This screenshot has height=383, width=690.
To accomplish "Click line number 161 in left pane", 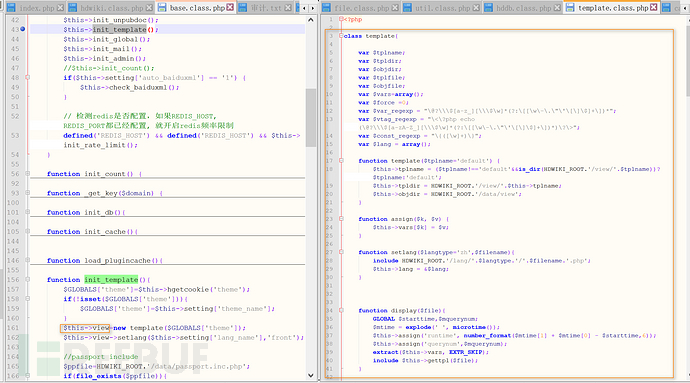I will (x=13, y=328).
